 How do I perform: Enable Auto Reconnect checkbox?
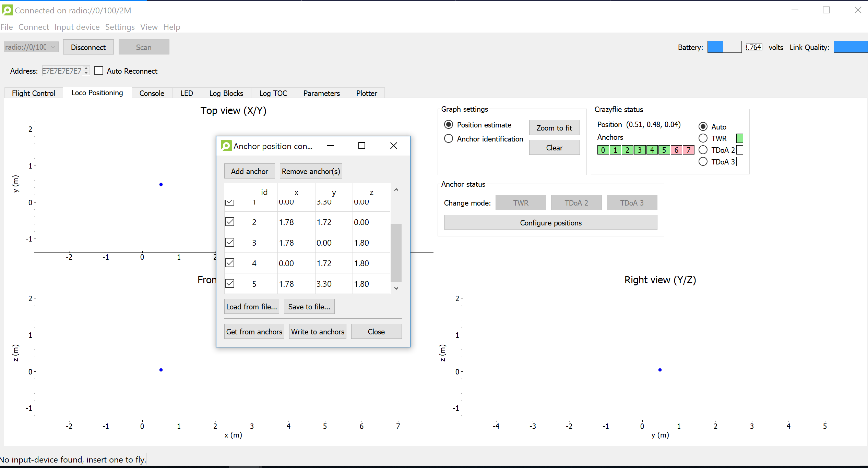pos(99,71)
